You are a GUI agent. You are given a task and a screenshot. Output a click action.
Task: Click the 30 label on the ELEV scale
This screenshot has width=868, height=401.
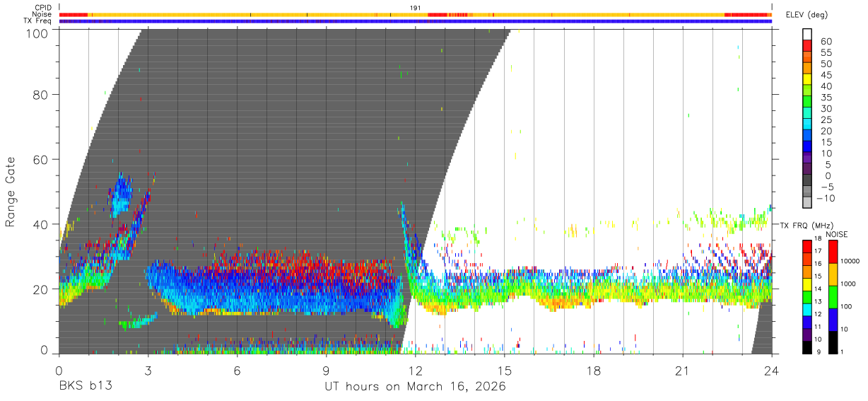click(x=826, y=109)
